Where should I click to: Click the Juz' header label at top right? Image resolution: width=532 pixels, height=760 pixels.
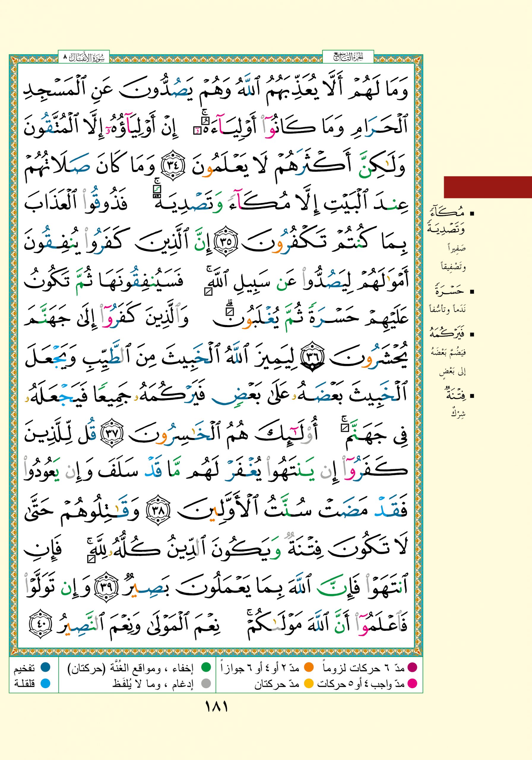coord(348,58)
